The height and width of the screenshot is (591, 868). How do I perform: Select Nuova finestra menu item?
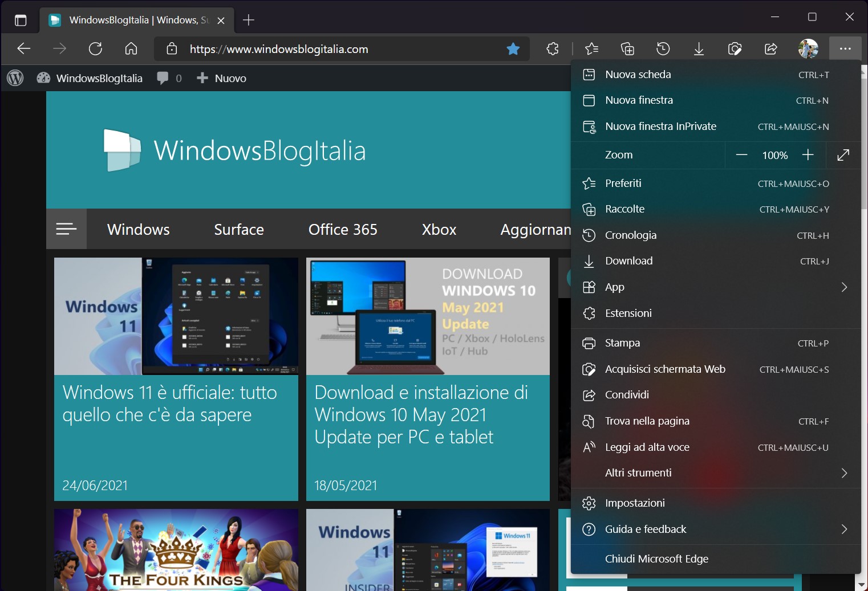(716, 100)
